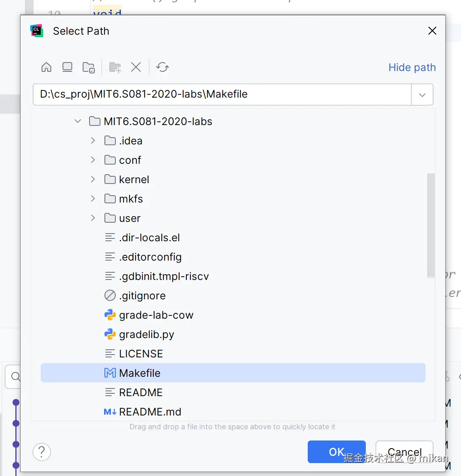Image resolution: width=461 pixels, height=476 pixels.
Task: Click the path text field
Action: [x=222, y=94]
